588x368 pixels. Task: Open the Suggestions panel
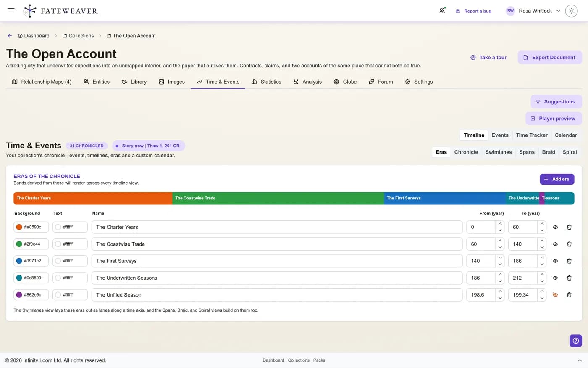556,102
